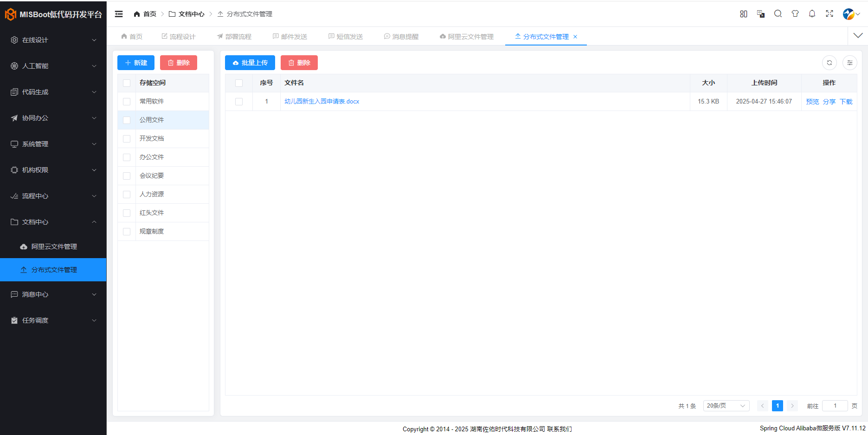This screenshot has height=435, width=868.
Task: Click the 人工智能 sidebar icon
Action: [x=14, y=66]
